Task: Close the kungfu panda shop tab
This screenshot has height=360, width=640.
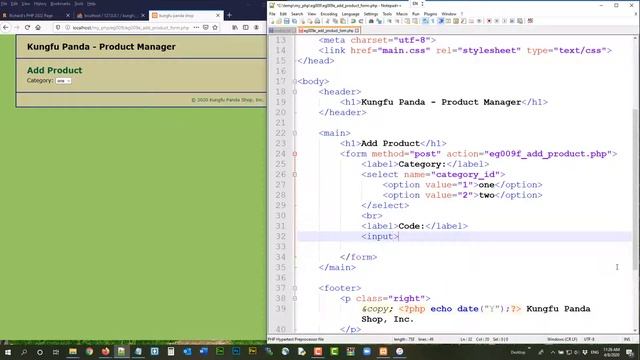Action: tap(218, 16)
